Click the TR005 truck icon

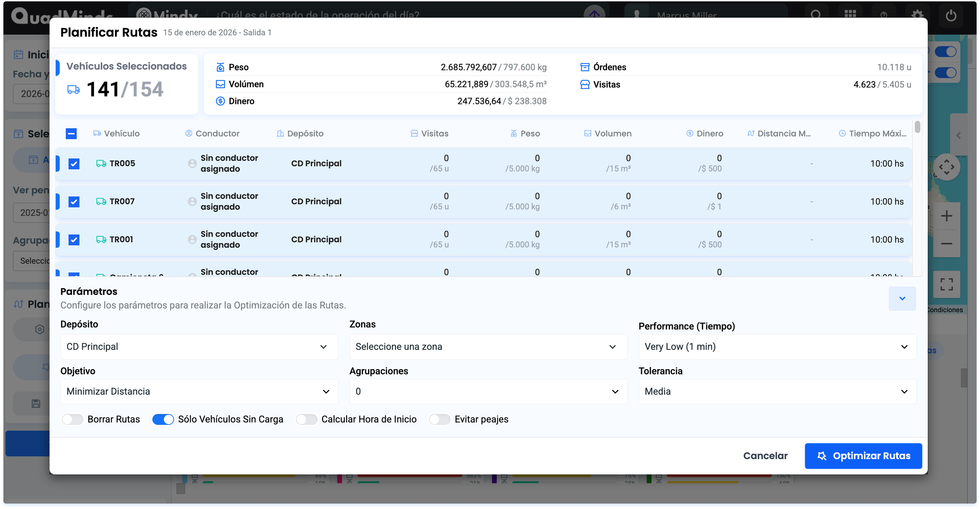point(101,164)
